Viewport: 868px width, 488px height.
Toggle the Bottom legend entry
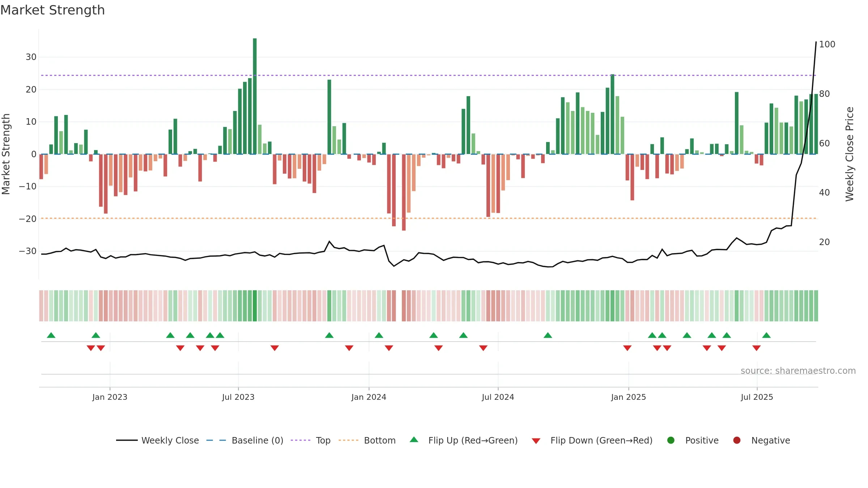(367, 440)
